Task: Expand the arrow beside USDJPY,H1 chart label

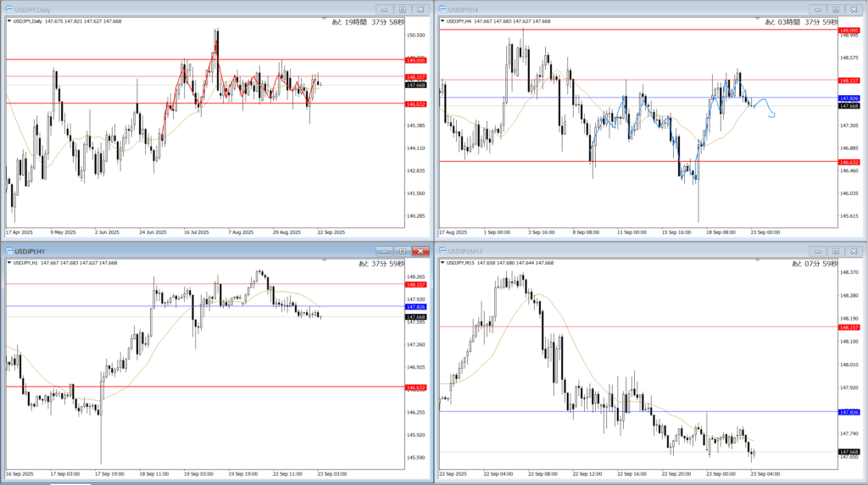Action: pyautogui.click(x=9, y=264)
